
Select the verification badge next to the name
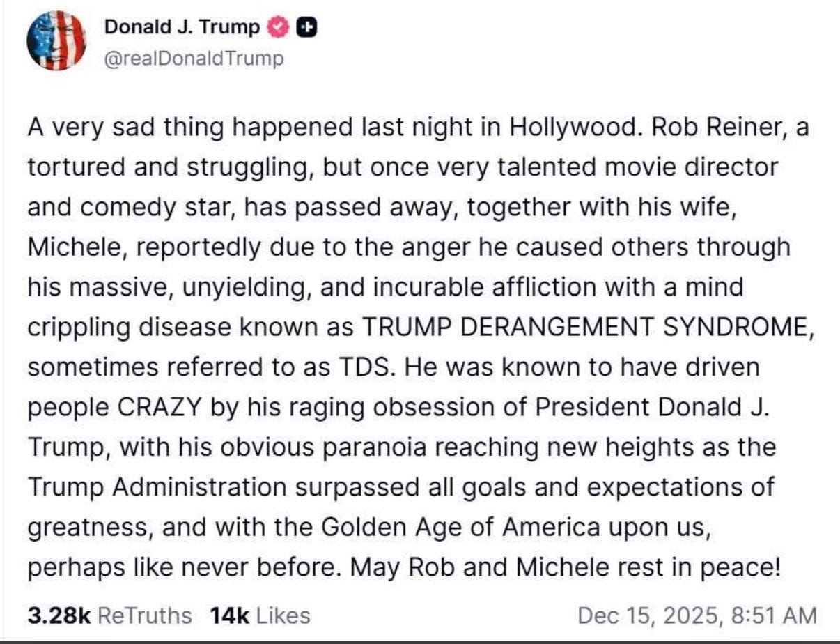[277, 25]
